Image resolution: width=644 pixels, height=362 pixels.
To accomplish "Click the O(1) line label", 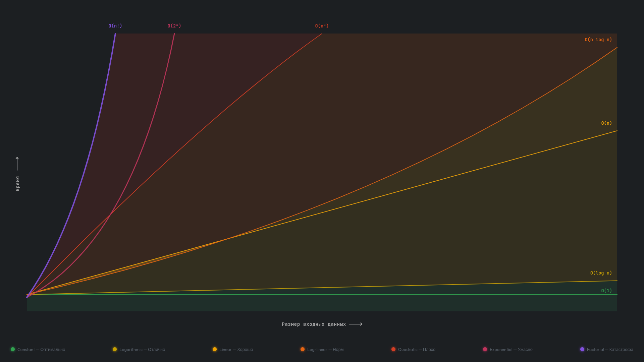I will 606,291.
